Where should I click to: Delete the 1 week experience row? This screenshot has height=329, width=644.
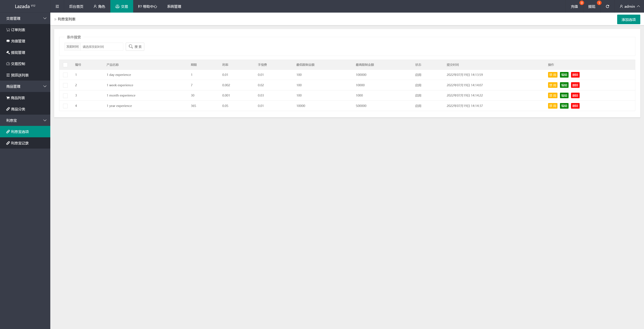(x=575, y=85)
